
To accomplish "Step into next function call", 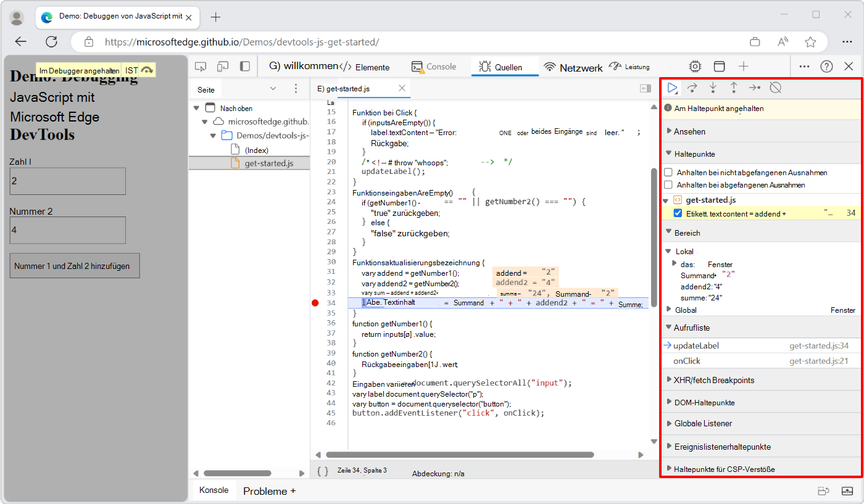I will [713, 88].
